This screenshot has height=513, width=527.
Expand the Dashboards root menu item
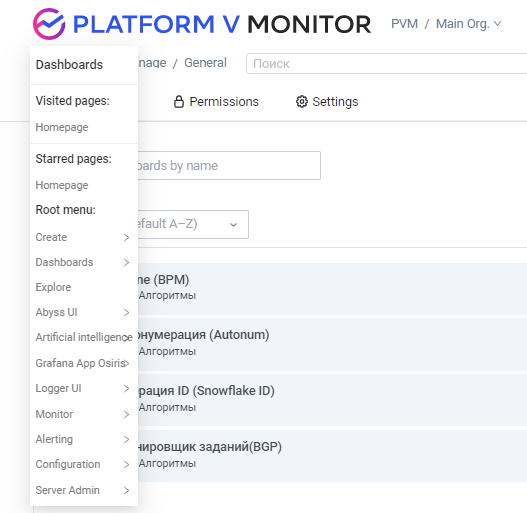(x=84, y=262)
